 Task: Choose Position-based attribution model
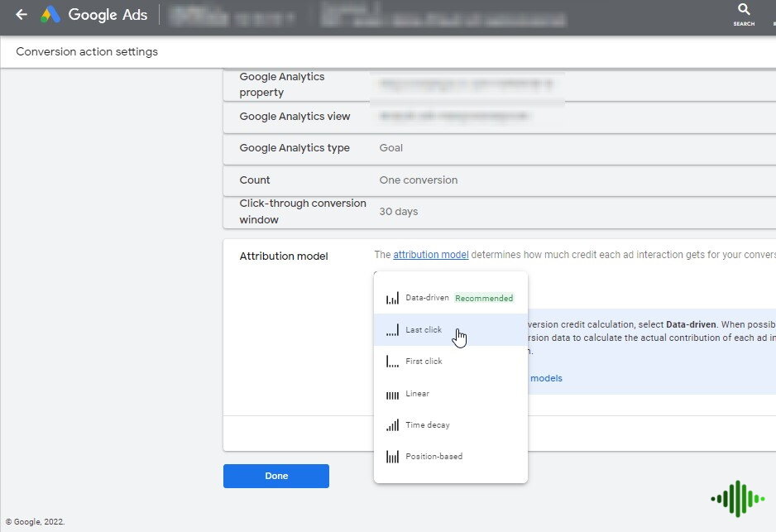click(450, 456)
